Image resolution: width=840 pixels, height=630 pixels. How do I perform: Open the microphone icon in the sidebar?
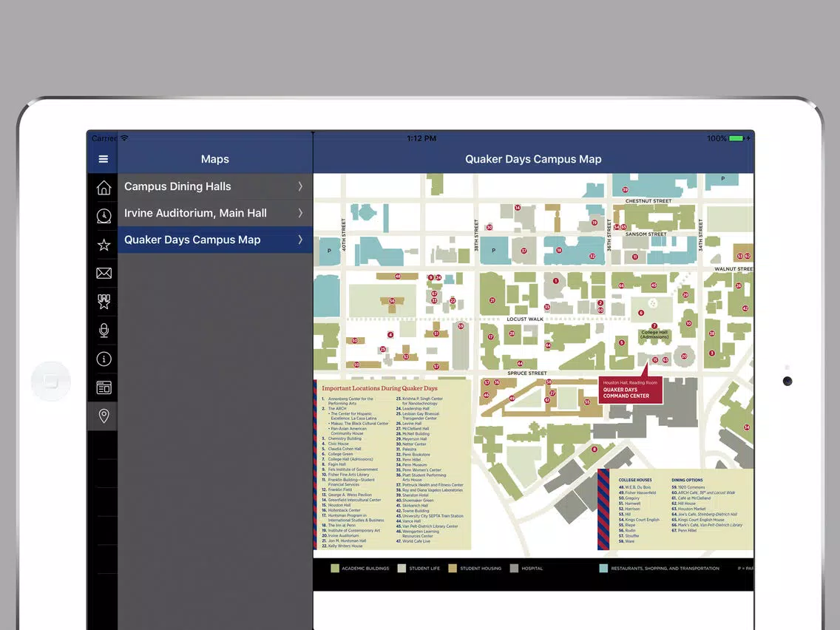point(104,331)
